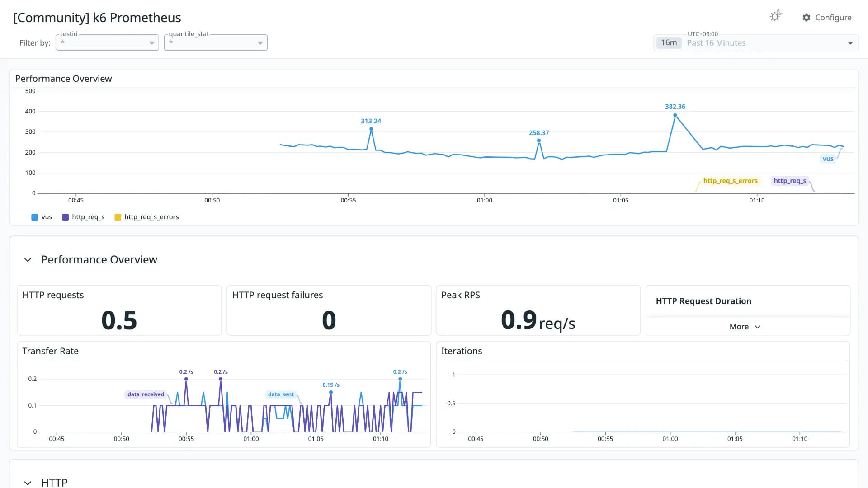Click the Transfer Rate panel title
The image size is (868, 488).
[50, 351]
